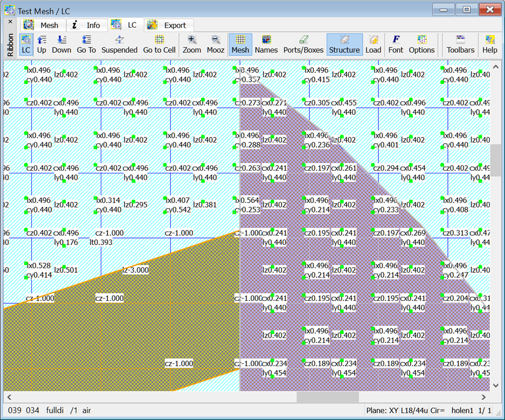Click the vertical scrollbar down arrow

[x=496, y=385]
